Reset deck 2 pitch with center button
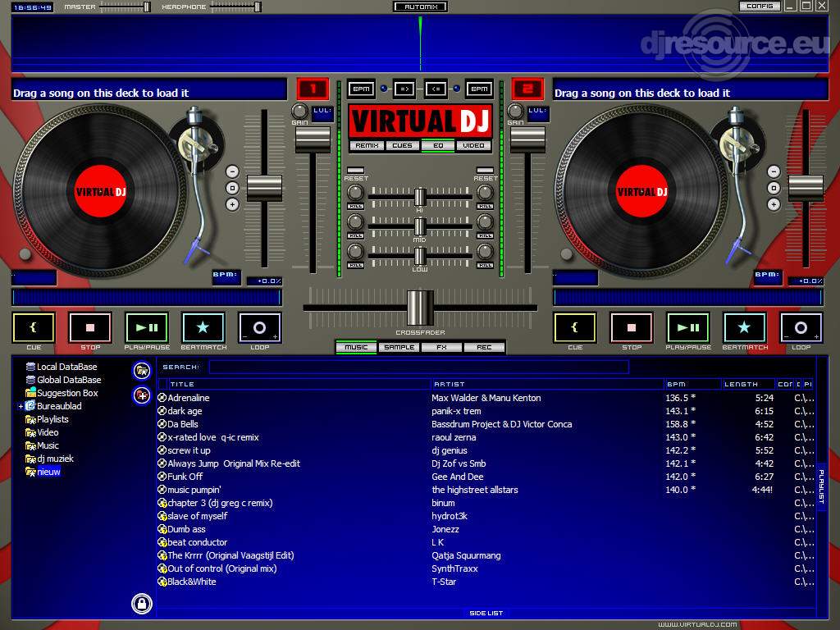 (x=774, y=188)
